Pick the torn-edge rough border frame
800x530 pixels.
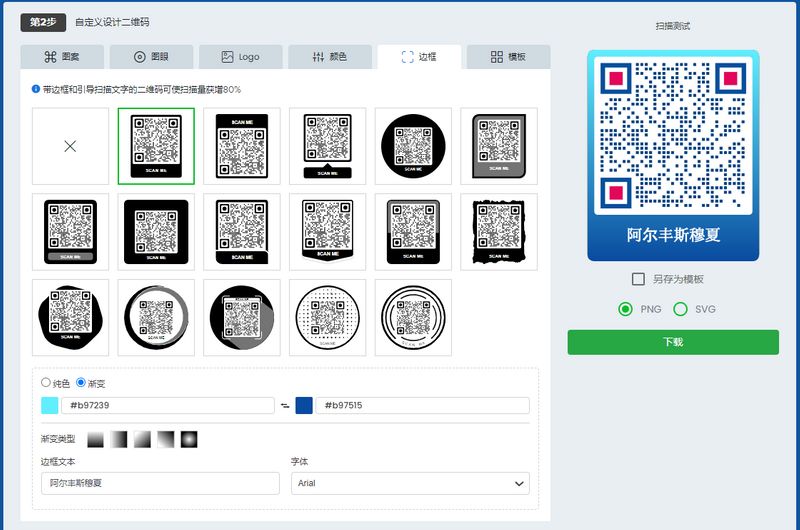click(499, 232)
